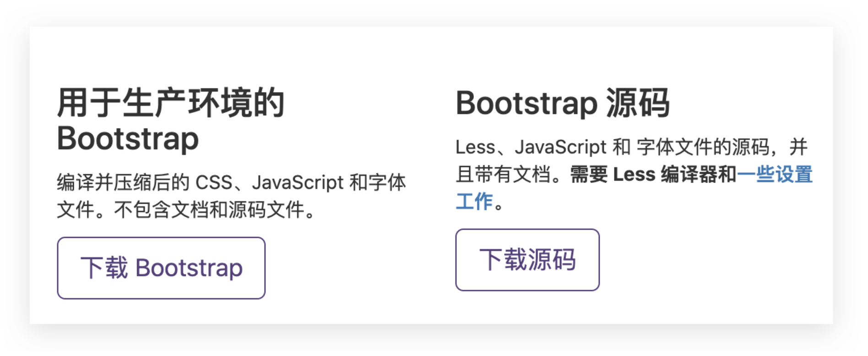Click the 下载 Bootstrap button
868x356 pixels.
tap(161, 268)
